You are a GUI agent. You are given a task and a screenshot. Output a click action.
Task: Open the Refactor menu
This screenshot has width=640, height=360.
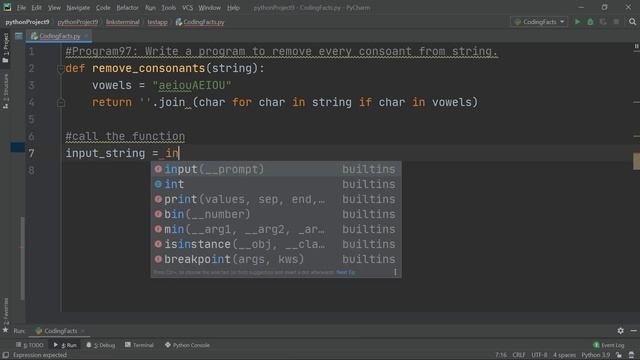click(x=127, y=8)
